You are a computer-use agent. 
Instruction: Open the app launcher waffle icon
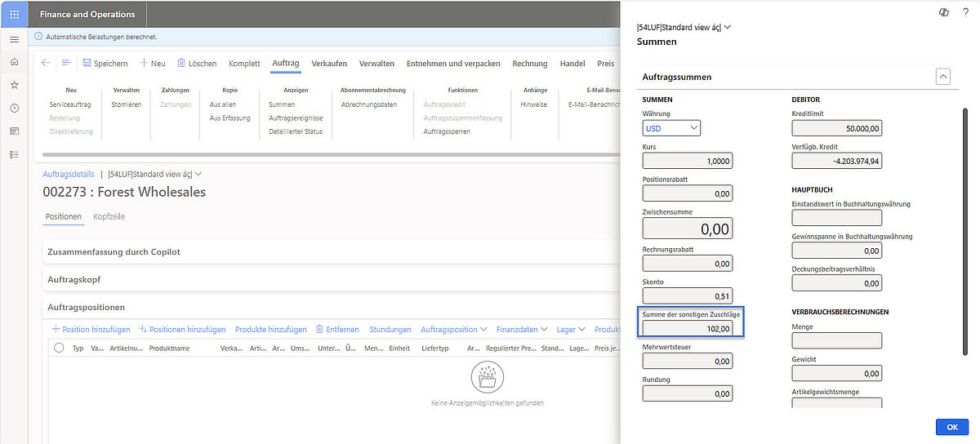tap(14, 14)
